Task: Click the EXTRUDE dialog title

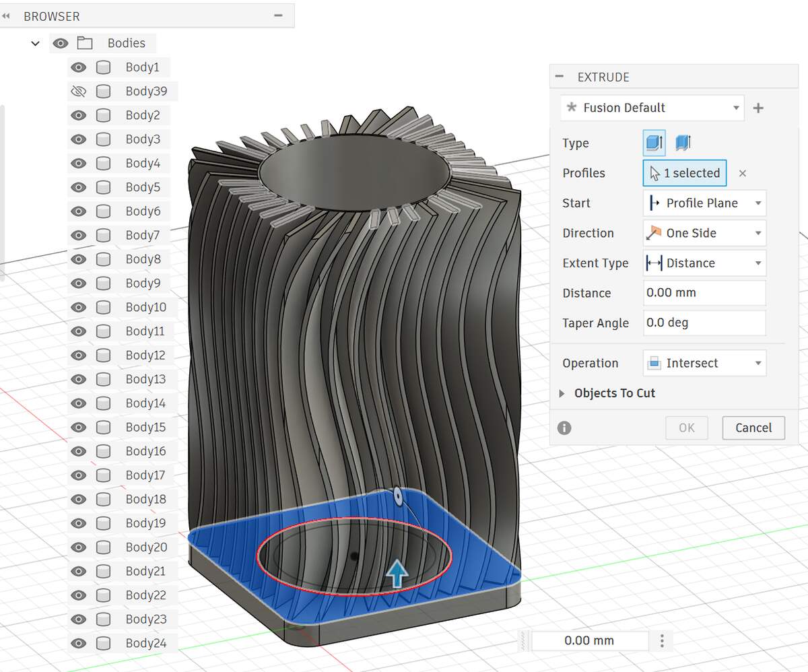Action: click(x=603, y=77)
